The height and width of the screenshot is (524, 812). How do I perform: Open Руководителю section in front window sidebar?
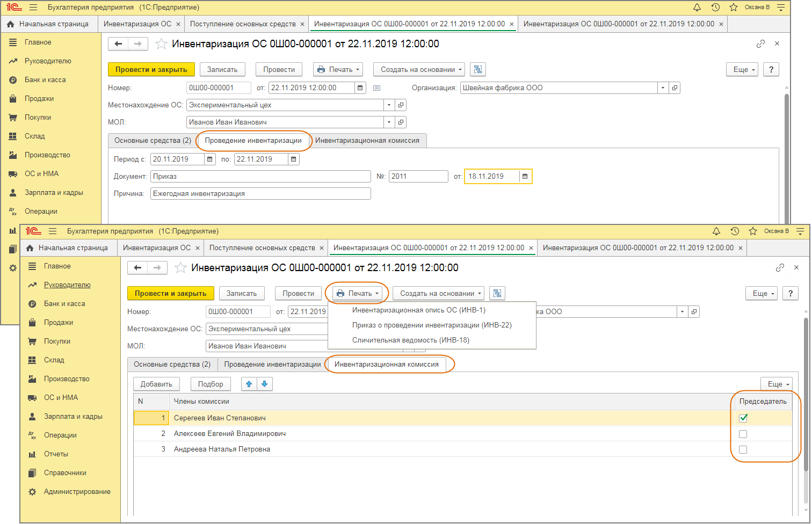point(67,285)
